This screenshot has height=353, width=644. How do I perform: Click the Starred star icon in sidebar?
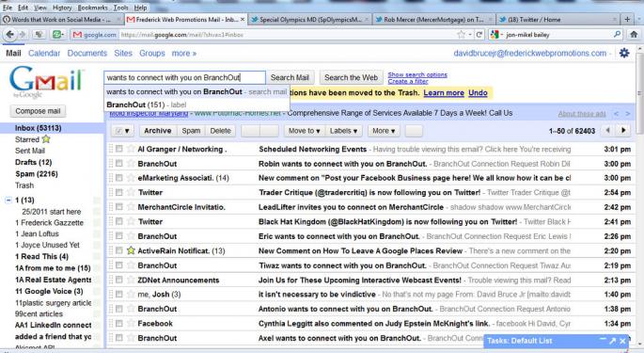coord(46,139)
